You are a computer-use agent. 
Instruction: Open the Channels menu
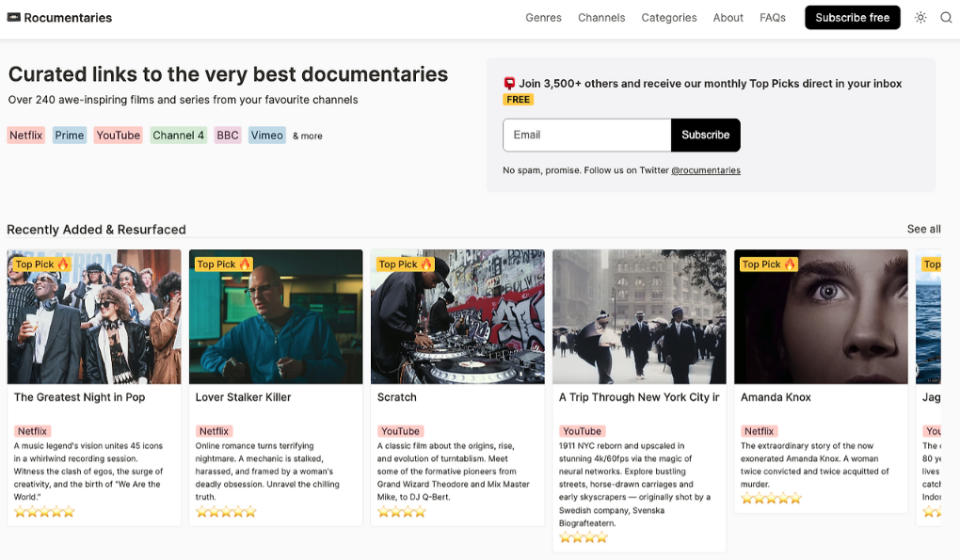pyautogui.click(x=601, y=18)
